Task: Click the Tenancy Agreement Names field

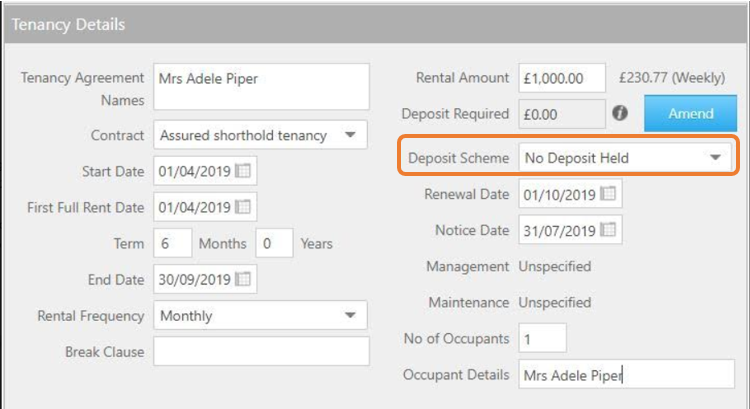Action: [x=260, y=88]
